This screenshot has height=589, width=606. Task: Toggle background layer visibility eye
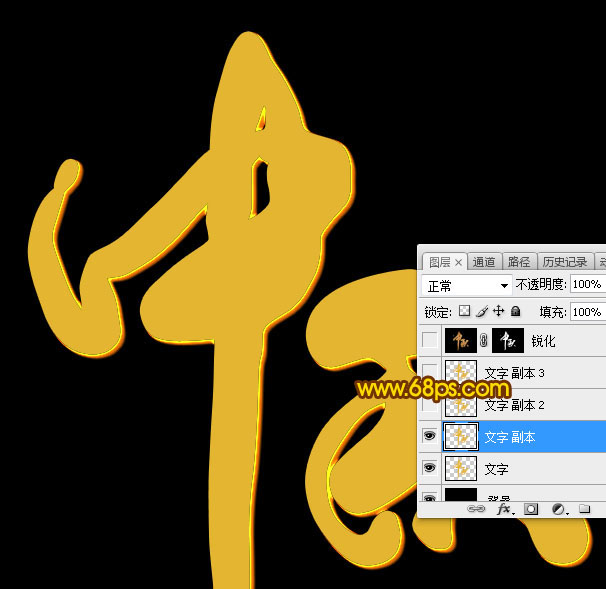429,497
